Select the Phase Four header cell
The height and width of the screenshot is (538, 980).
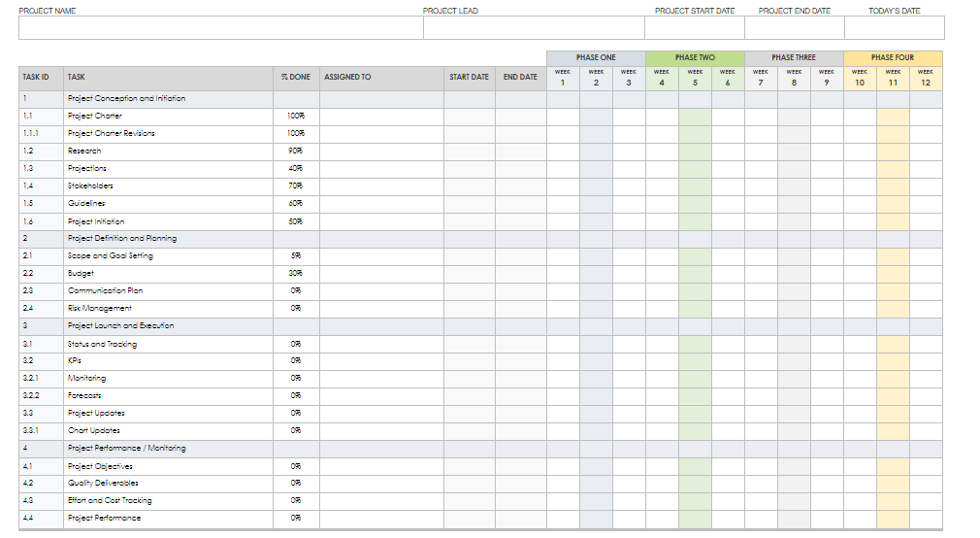pyautogui.click(x=893, y=58)
